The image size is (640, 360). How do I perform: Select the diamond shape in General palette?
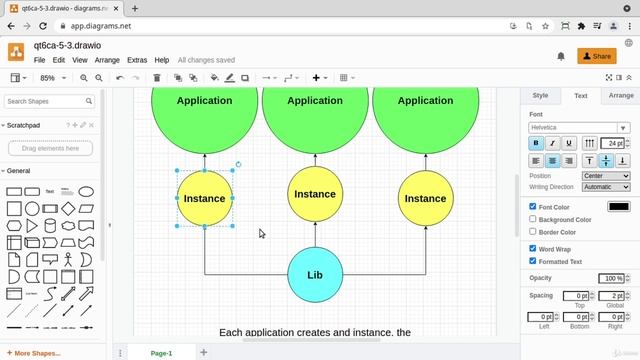[68, 209]
